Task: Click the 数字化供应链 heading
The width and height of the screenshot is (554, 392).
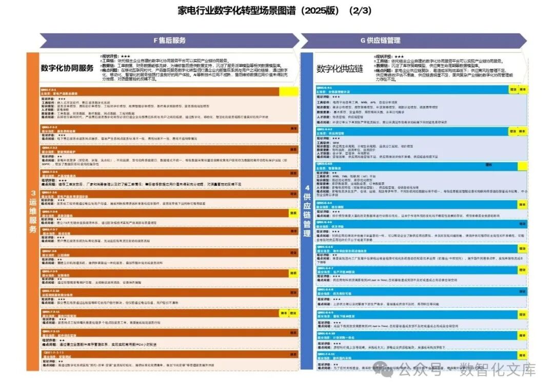Action: click(340, 69)
